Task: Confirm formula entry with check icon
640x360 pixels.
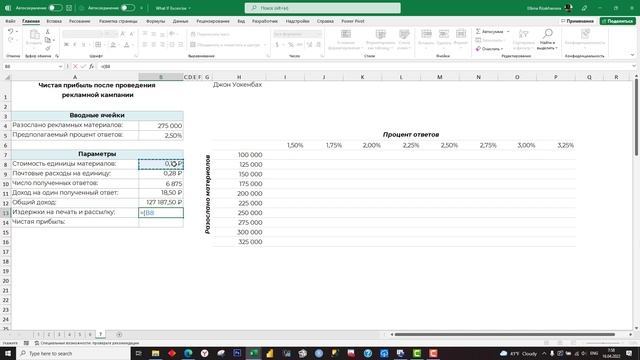Action: tap(83, 66)
